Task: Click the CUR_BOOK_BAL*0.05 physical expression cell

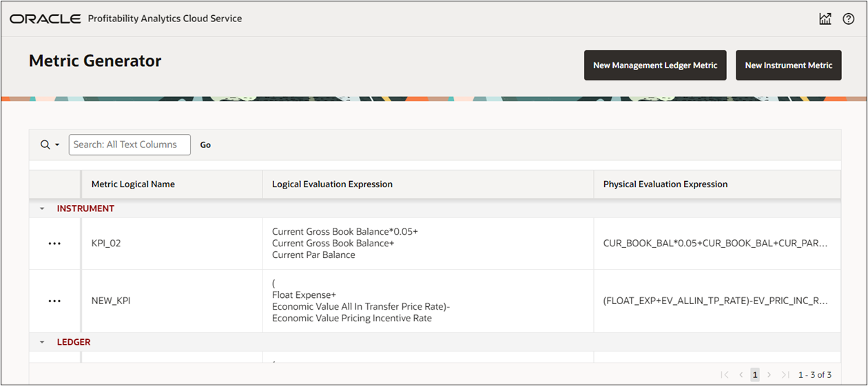Action: 717,244
